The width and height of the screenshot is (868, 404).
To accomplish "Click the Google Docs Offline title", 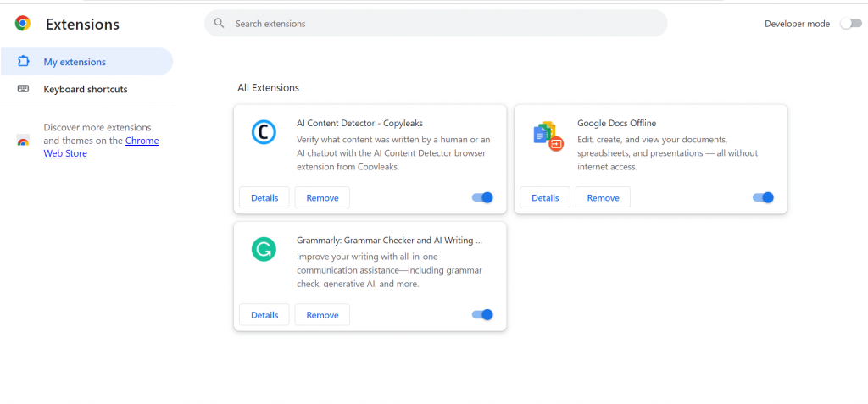I will (x=617, y=123).
